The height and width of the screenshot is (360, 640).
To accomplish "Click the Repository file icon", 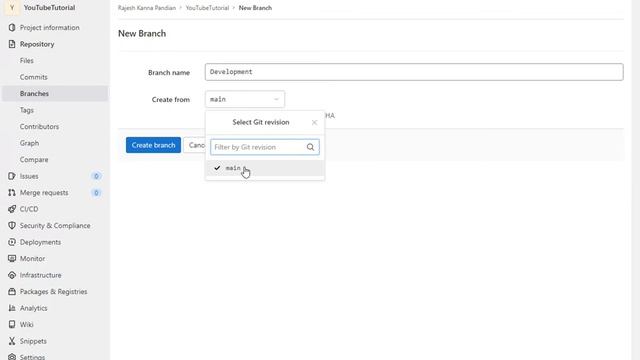I will coord(12,44).
